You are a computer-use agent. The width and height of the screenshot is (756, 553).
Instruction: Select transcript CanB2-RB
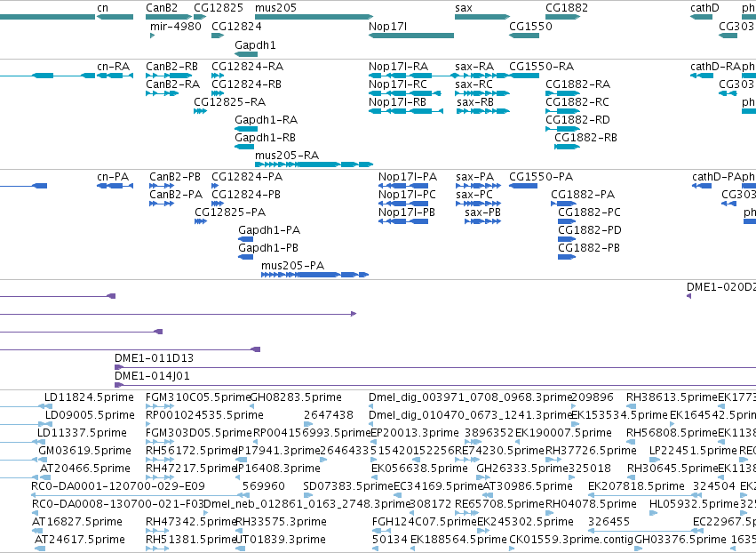pos(171,67)
